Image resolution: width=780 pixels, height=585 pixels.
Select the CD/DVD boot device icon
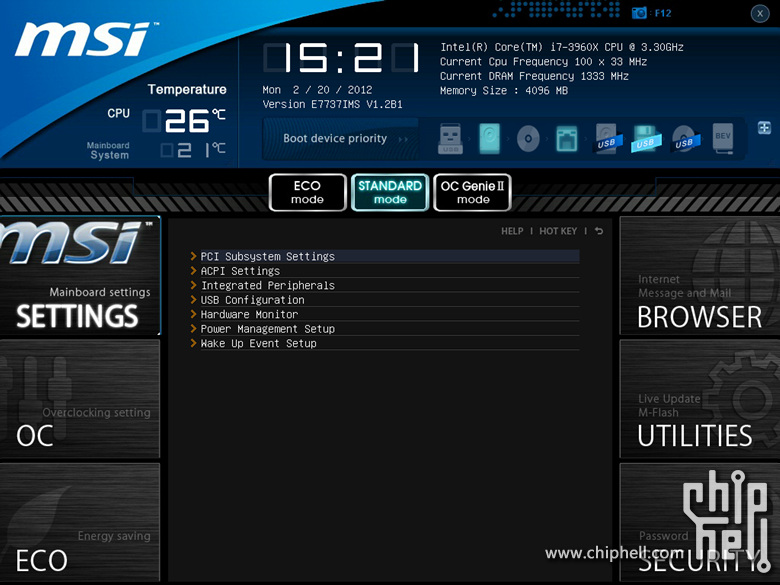click(528, 139)
